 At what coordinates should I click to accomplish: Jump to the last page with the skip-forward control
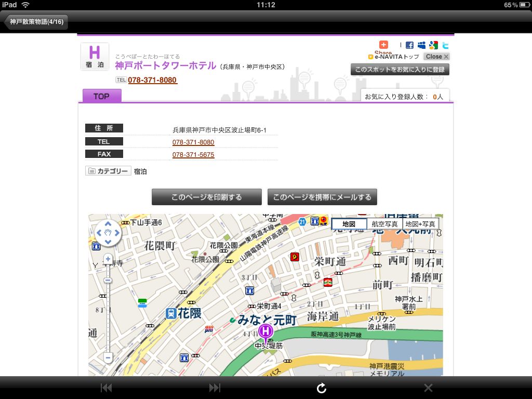(215, 388)
